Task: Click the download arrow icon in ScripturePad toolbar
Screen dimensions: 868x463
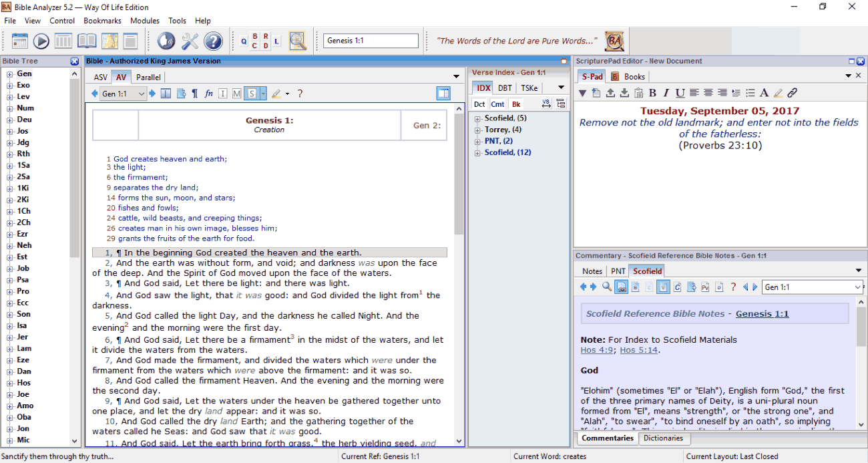Action: (624, 93)
